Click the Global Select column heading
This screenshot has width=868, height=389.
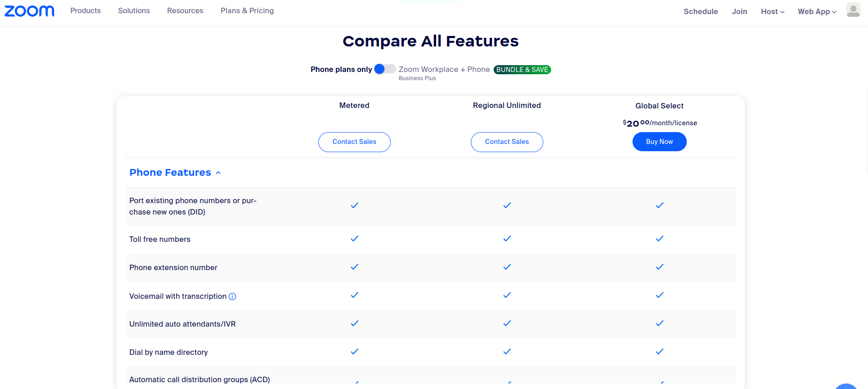[x=659, y=106]
